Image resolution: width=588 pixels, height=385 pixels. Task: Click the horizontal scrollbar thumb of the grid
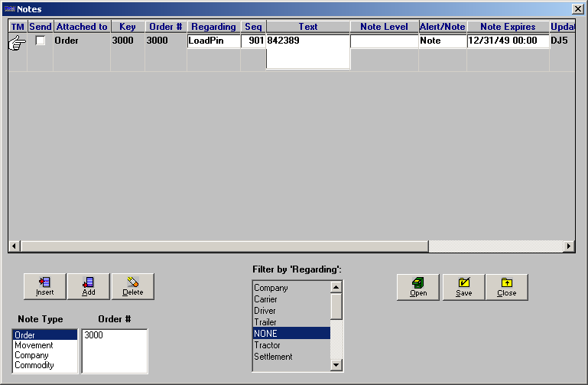point(225,246)
